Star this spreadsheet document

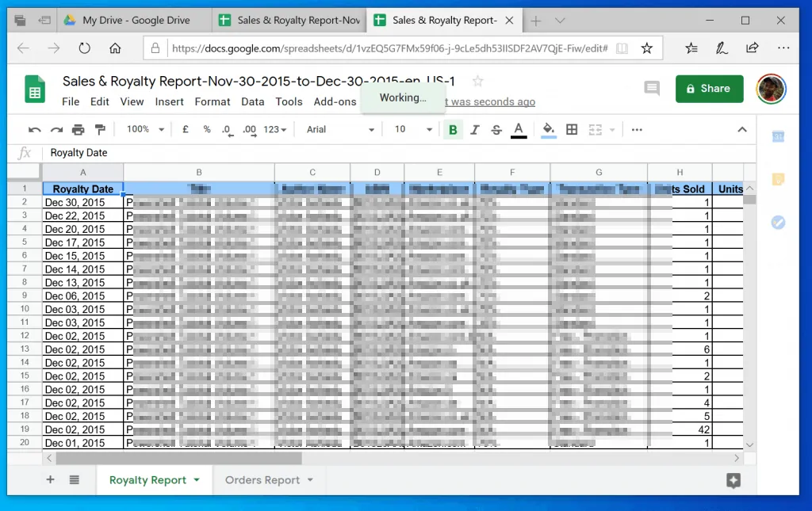(x=477, y=81)
